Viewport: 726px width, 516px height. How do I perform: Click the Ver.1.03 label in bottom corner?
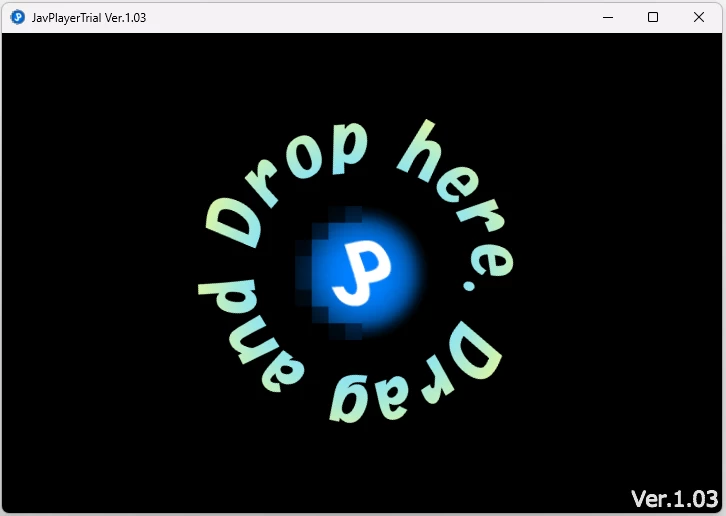674,498
